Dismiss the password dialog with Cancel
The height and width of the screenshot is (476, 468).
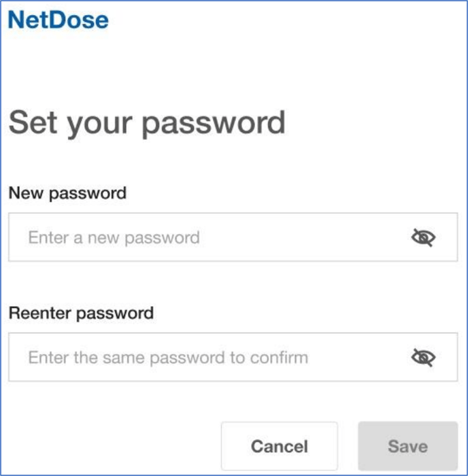(x=280, y=446)
